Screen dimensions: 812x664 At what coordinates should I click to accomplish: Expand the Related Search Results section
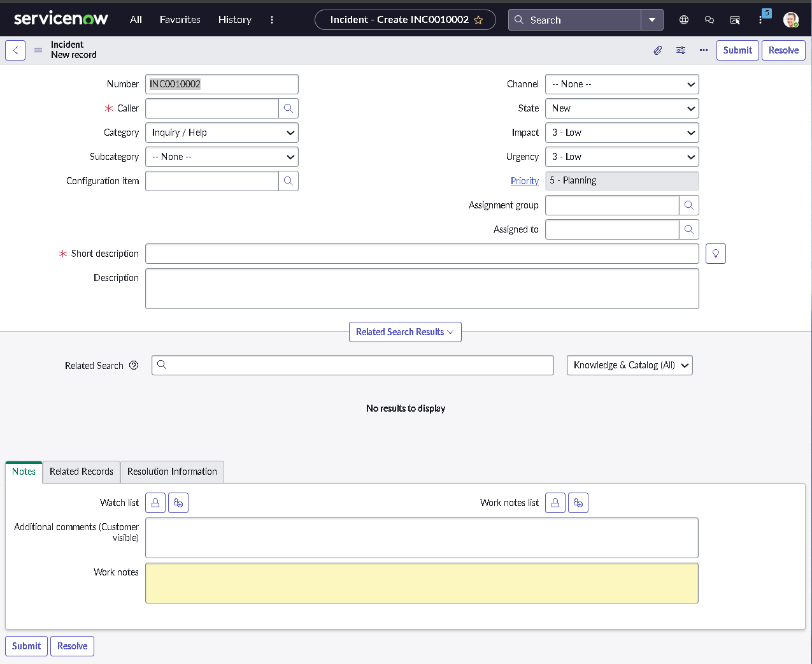pos(405,331)
